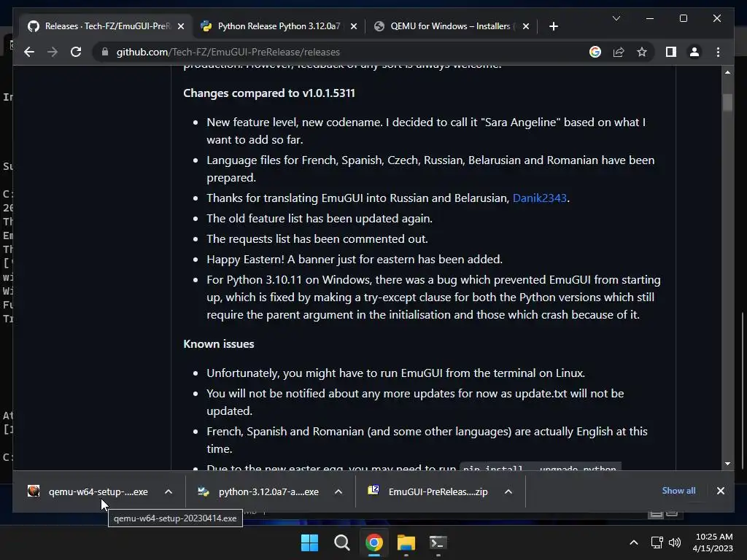The height and width of the screenshot is (560, 747).
Task: View site security lock info
Action: tap(105, 52)
